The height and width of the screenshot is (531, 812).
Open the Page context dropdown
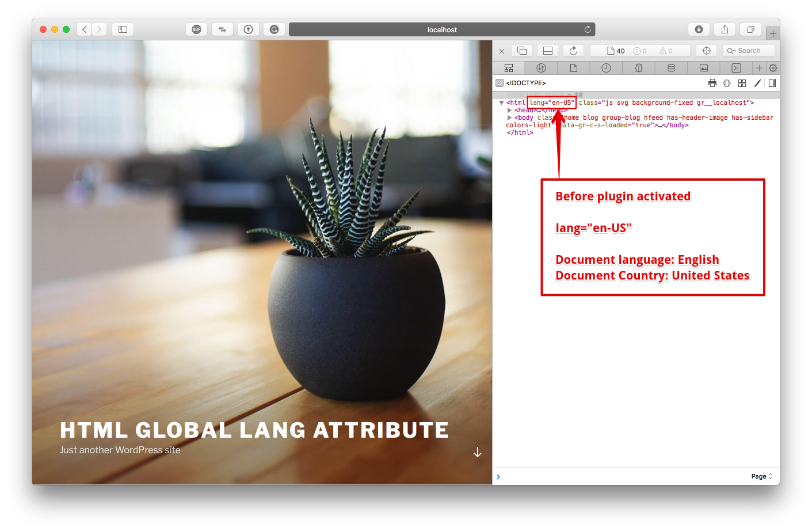(x=761, y=476)
